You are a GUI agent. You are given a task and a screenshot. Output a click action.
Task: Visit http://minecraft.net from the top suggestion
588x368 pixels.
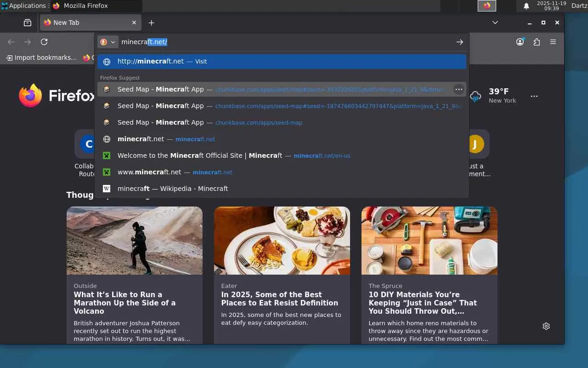282,61
